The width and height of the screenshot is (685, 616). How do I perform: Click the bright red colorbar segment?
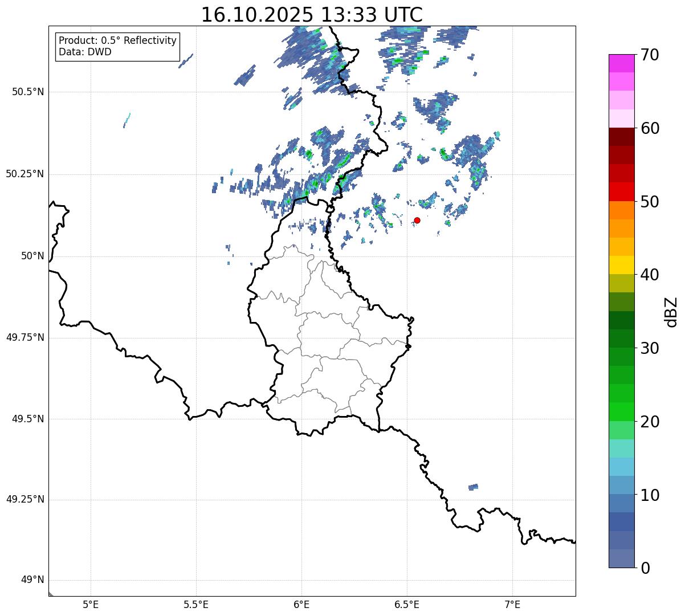[622, 191]
